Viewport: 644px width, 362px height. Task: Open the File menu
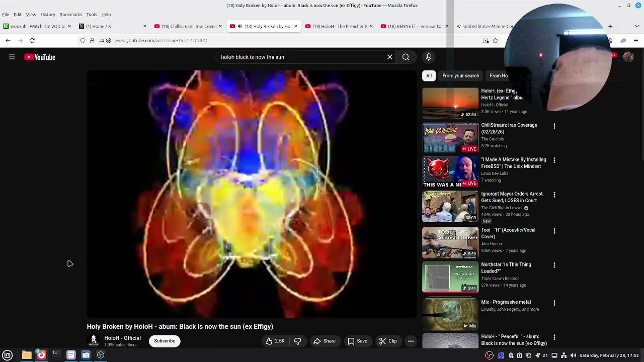tap(6, 15)
